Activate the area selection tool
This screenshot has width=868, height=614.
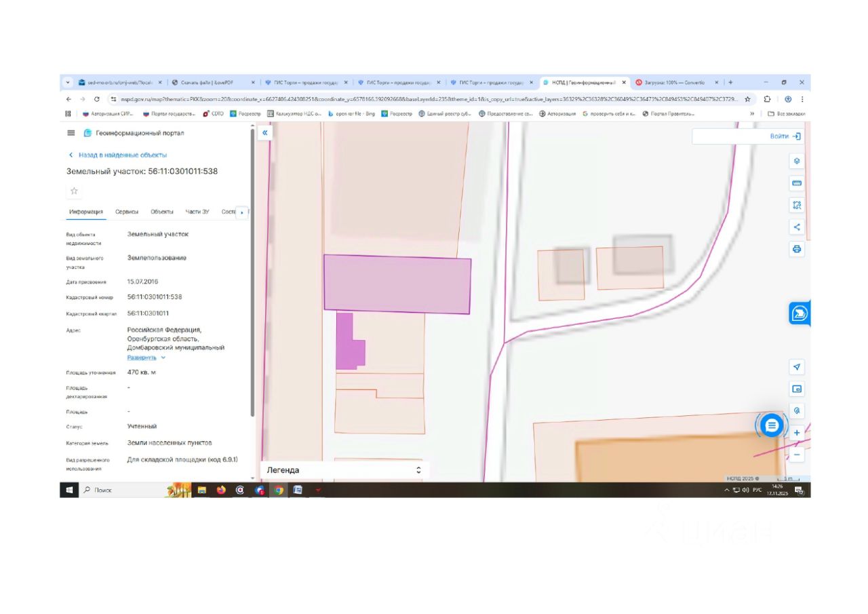pyautogui.click(x=797, y=205)
